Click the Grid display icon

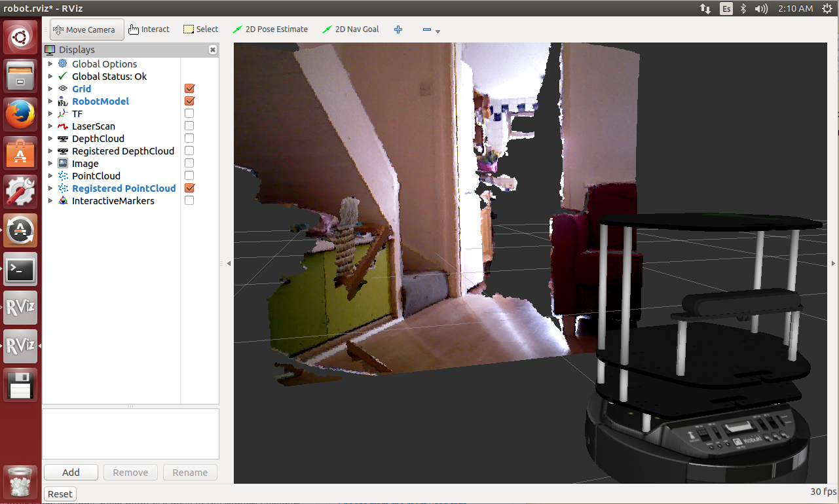coord(62,88)
